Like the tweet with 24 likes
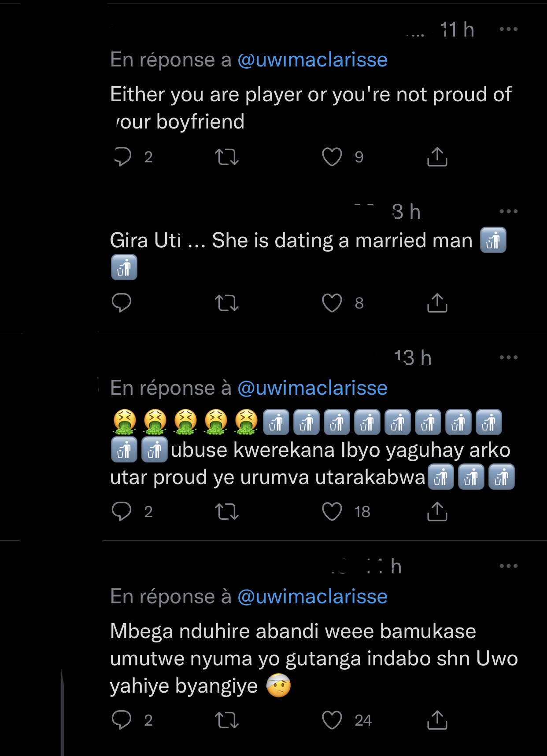Viewport: 547px width, 756px height. 332,720
